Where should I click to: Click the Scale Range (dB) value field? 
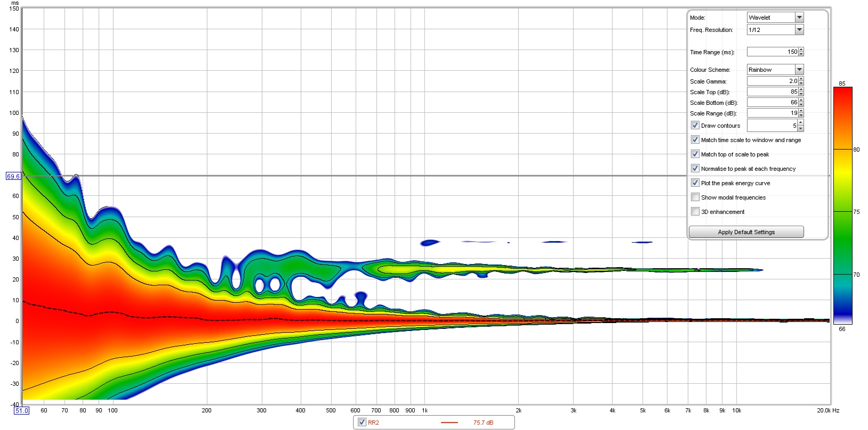click(773, 113)
